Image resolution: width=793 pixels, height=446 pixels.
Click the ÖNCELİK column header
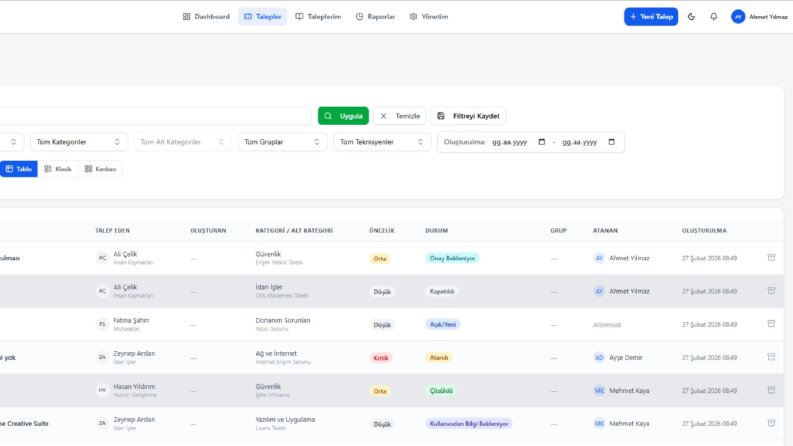pos(381,231)
